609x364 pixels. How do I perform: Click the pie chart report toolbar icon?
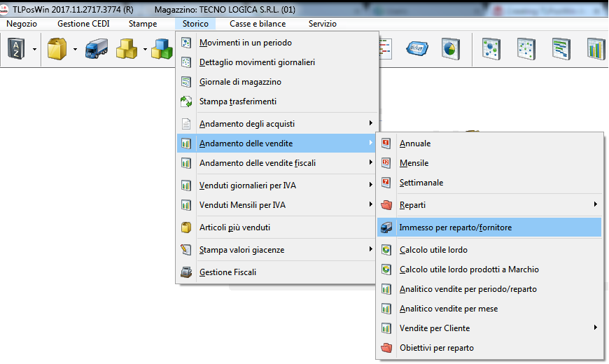tap(449, 49)
